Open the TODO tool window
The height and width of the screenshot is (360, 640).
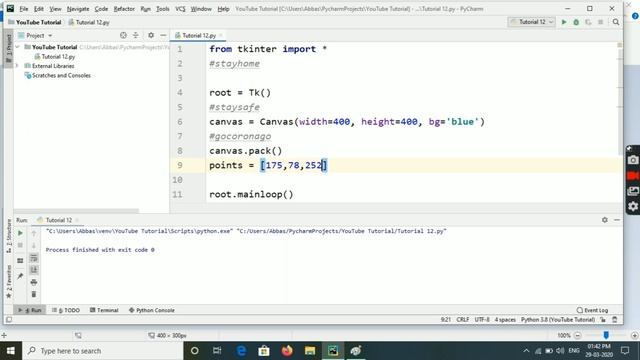(x=66, y=311)
